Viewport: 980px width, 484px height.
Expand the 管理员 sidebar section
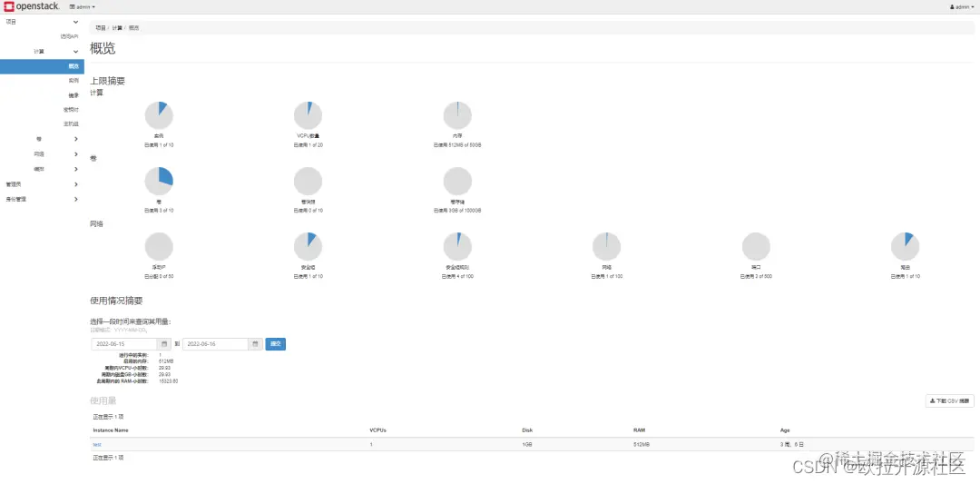42,184
